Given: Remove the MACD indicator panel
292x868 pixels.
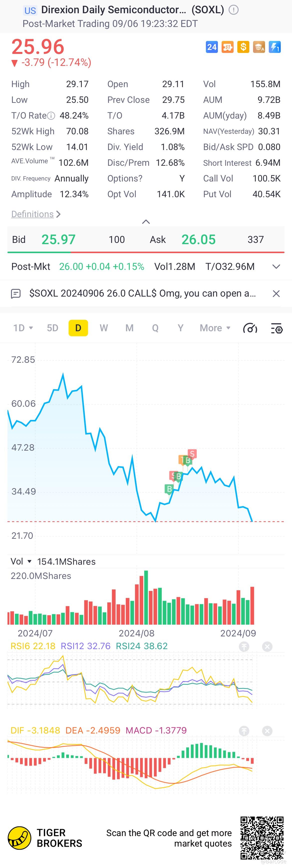Looking at the screenshot, I should tap(267, 731).
